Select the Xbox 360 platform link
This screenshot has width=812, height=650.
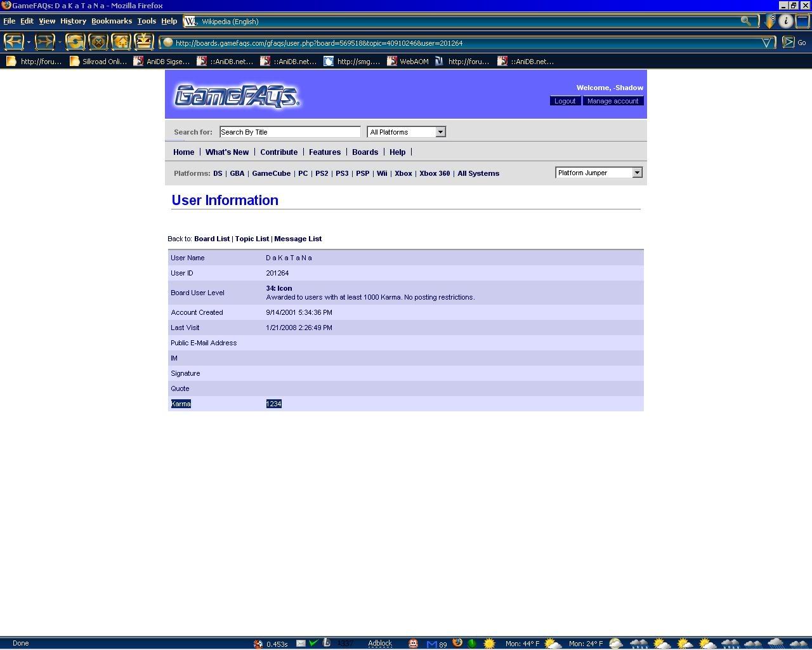coord(435,173)
